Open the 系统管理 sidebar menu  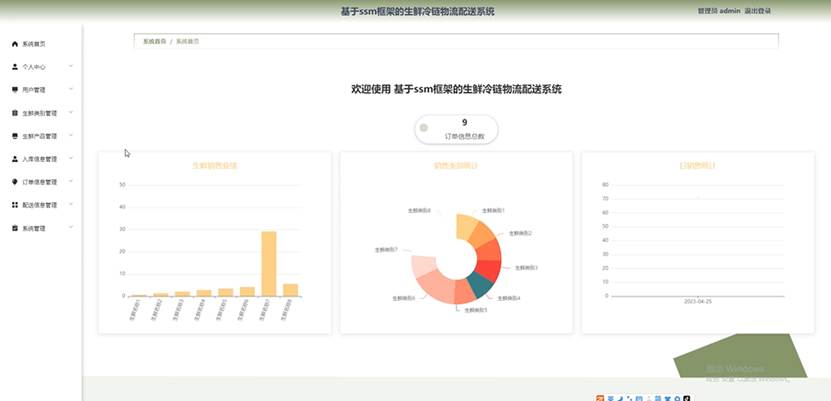[x=41, y=228]
